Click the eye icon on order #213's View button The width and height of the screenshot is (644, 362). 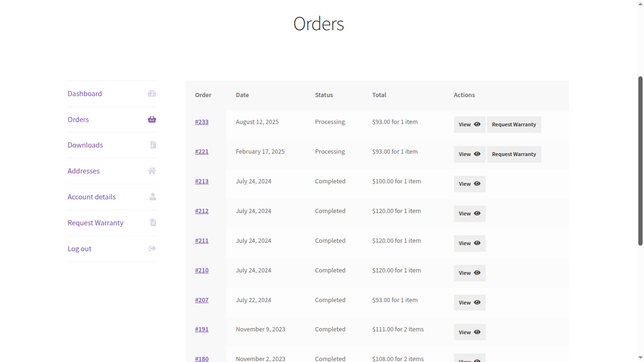tap(477, 184)
